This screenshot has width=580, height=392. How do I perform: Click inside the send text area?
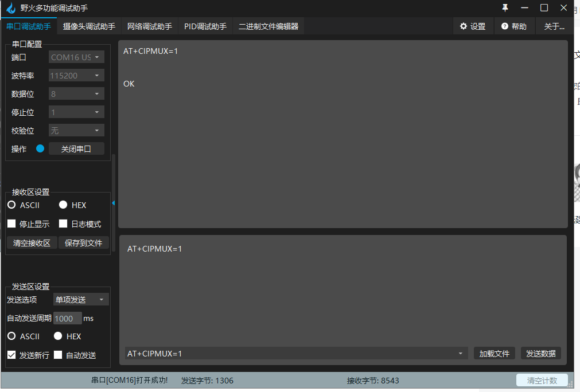[343, 292]
